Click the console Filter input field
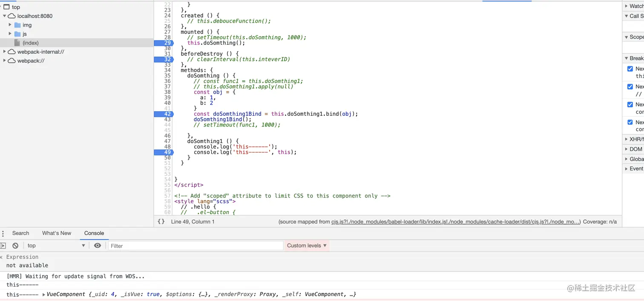 point(196,246)
